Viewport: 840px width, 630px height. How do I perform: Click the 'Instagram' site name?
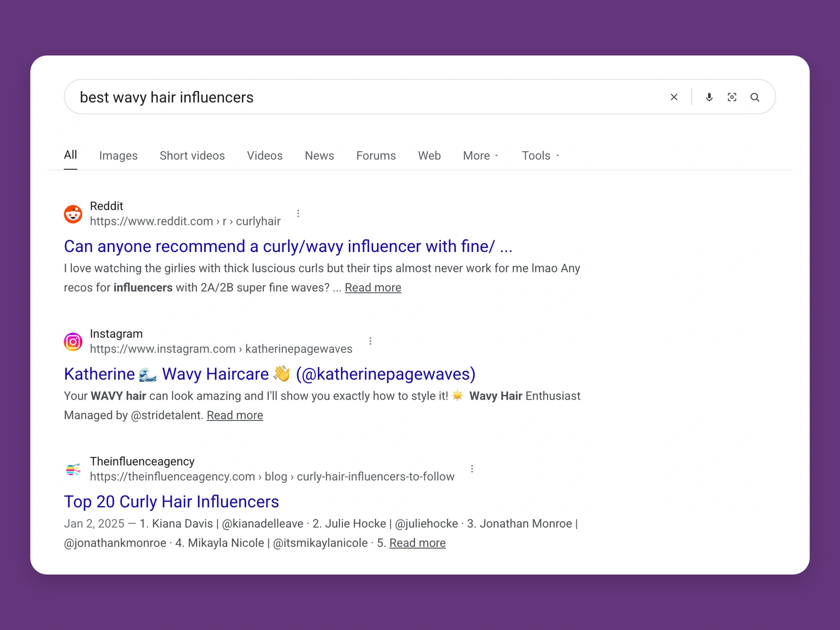pos(116,333)
